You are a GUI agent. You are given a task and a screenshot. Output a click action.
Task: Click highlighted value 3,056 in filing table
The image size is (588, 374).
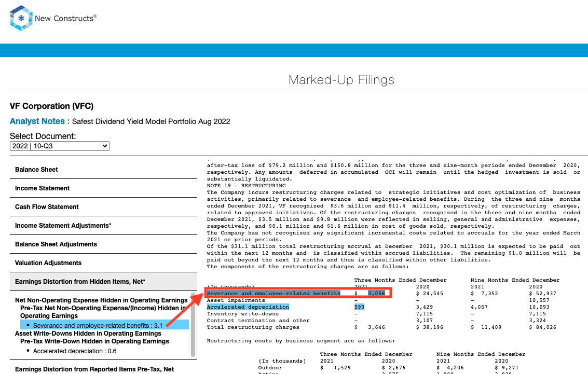coord(376,294)
